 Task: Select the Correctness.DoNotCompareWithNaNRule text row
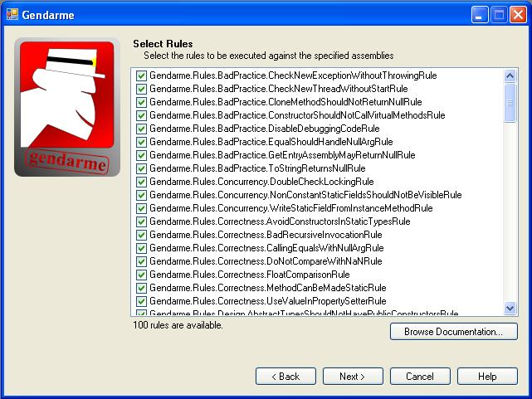click(266, 261)
